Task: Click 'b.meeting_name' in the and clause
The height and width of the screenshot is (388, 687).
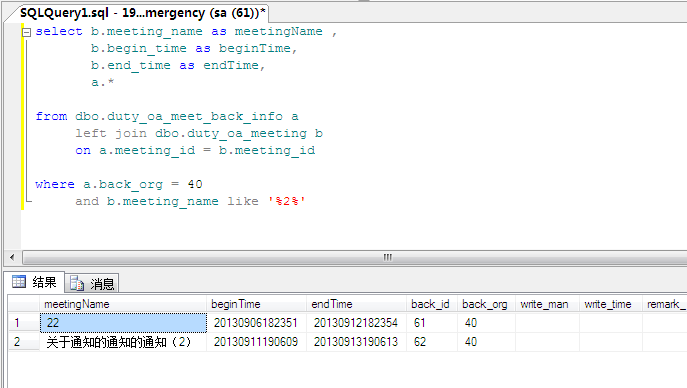Action: point(163,201)
